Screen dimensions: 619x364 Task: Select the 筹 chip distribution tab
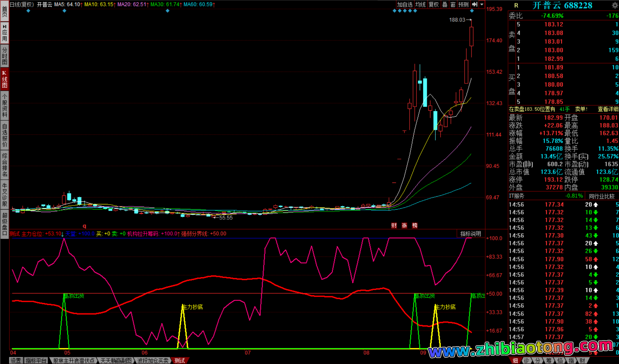click(x=549, y=361)
